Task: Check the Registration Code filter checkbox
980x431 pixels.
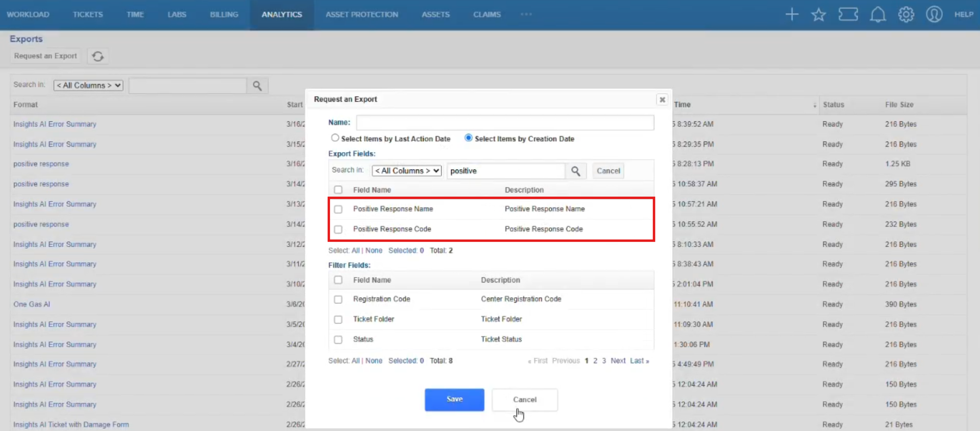Action: point(338,299)
